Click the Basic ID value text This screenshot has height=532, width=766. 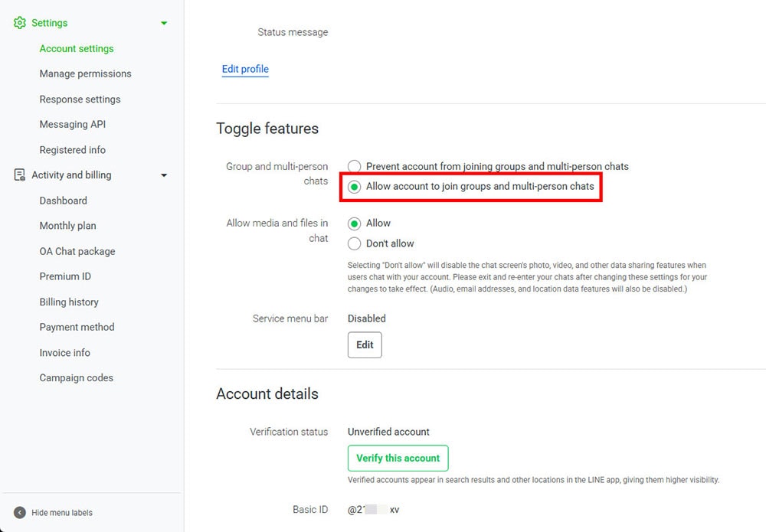373,510
